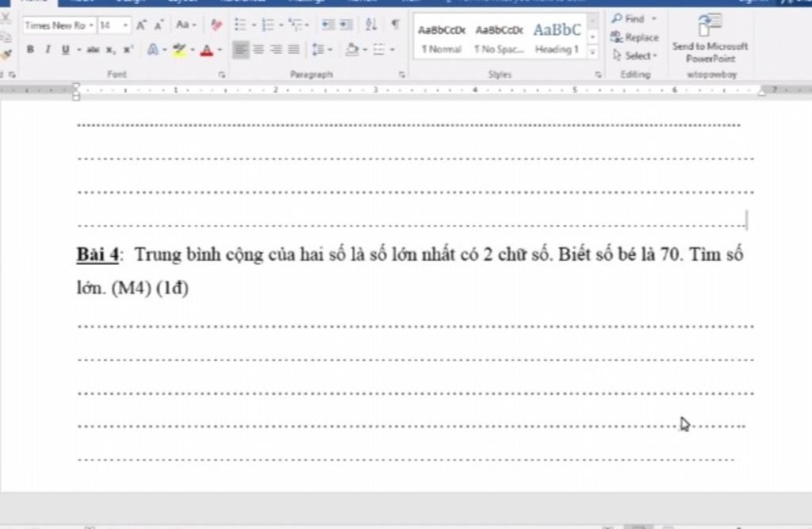
Task: Apply the Heading 1 style
Action: pyautogui.click(x=557, y=38)
